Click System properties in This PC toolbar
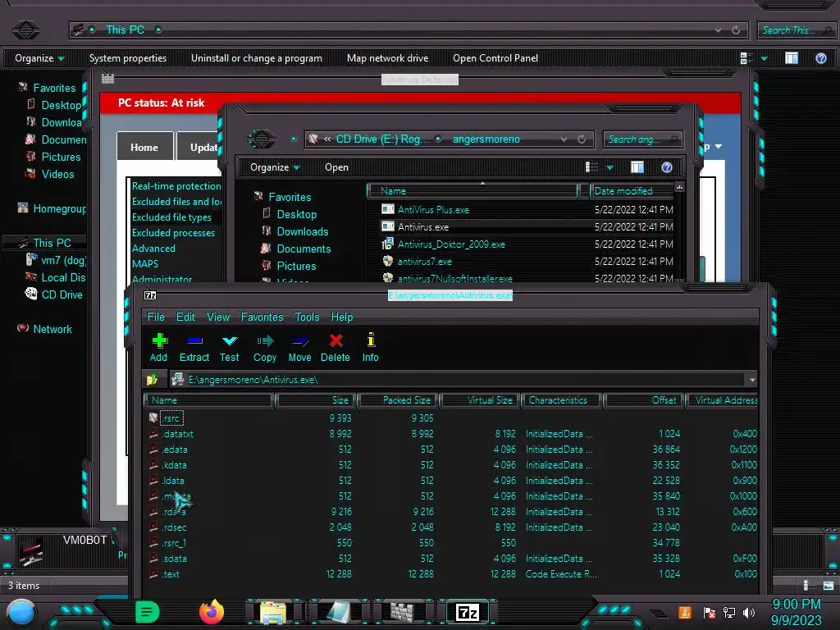 [127, 58]
